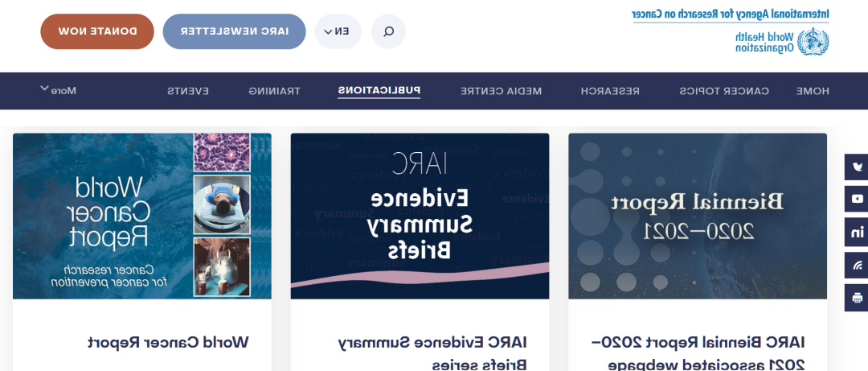Open IARC Evidence Summary Briefs series link
Image resolution: width=868 pixels, height=371 pixels.
point(432,352)
